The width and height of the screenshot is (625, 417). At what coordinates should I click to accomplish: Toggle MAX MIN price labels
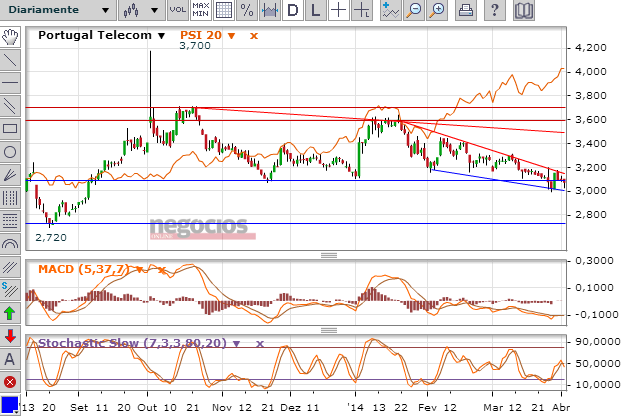coord(200,10)
